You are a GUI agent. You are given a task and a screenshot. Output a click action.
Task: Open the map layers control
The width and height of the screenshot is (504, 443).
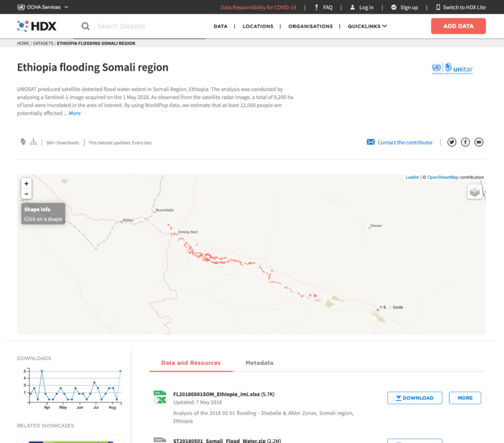[x=474, y=192]
